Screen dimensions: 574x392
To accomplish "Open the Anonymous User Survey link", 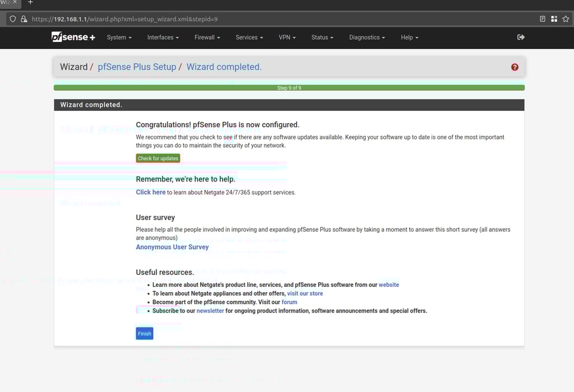I will (x=172, y=247).
